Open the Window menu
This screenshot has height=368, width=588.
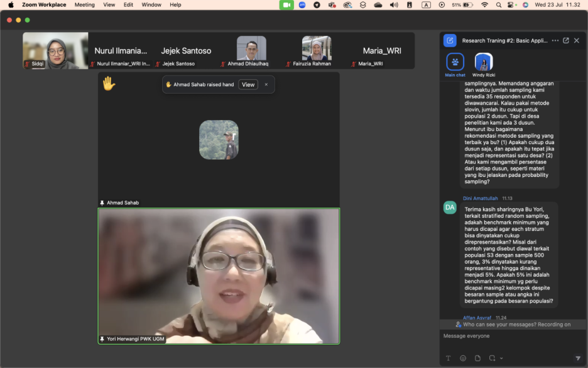151,5
